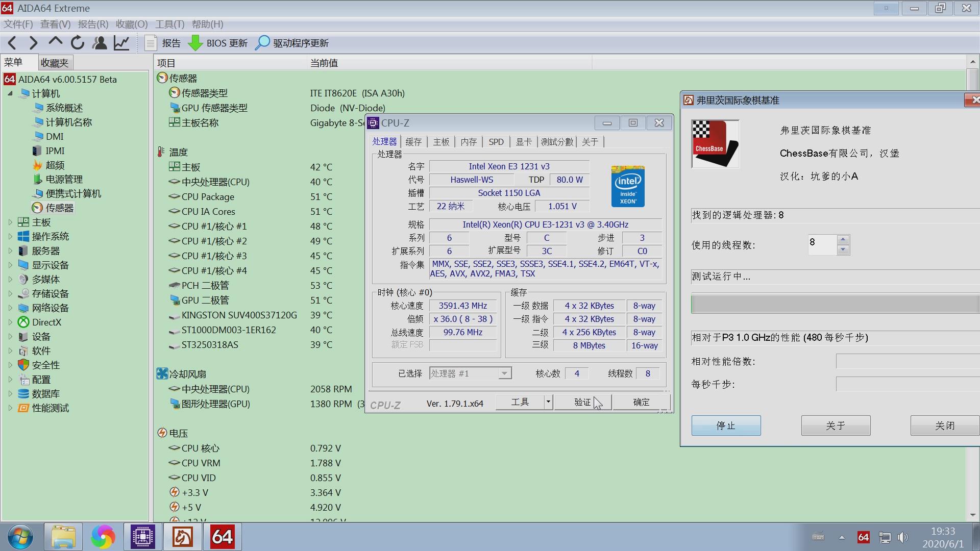The height and width of the screenshot is (551, 980).
Task: Collapse the 计算机 tree node
Action: pos(10,94)
